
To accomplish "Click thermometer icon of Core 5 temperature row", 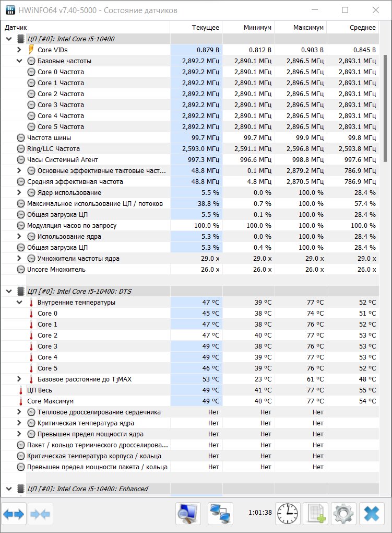I will [x=31, y=368].
